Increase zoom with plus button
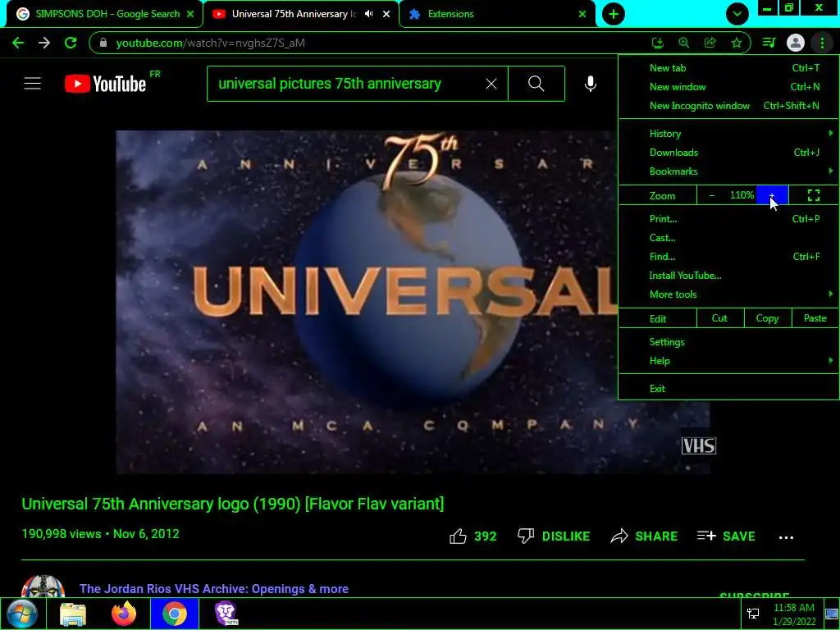Viewport: 840px width, 630px height. pos(772,195)
